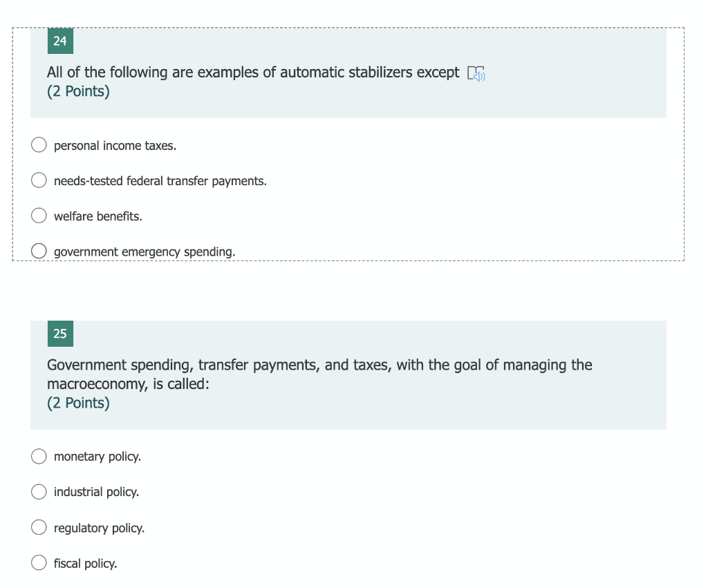Select the welfare benefits radio button
Image resolution: width=708 pixels, height=588 pixels.
(39, 216)
